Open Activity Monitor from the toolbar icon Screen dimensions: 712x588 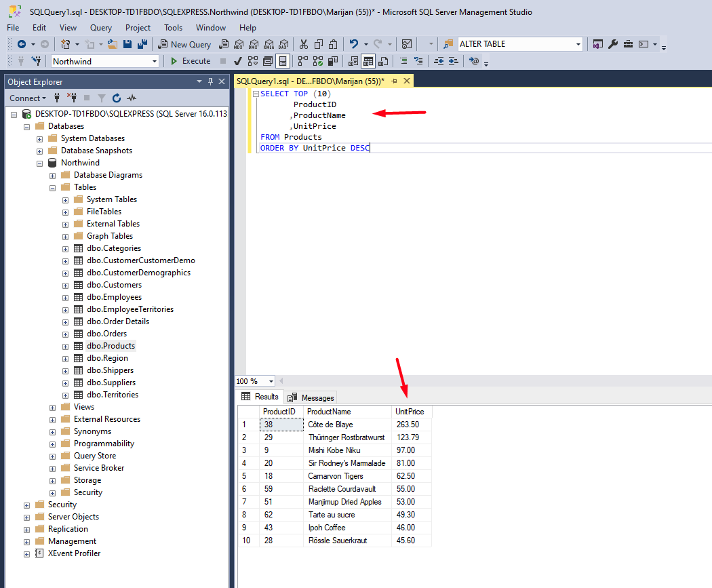(x=407, y=44)
